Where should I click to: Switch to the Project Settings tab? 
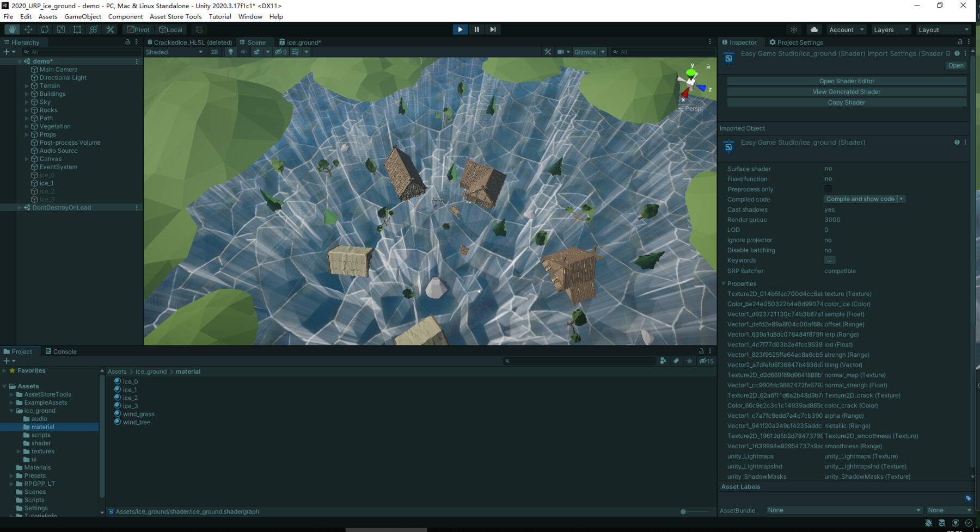[x=796, y=42]
